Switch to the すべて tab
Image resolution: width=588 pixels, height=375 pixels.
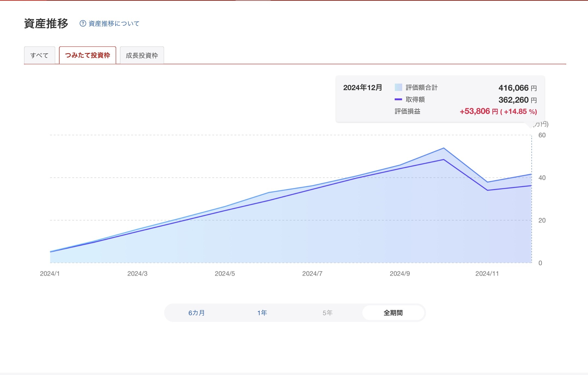coord(39,55)
